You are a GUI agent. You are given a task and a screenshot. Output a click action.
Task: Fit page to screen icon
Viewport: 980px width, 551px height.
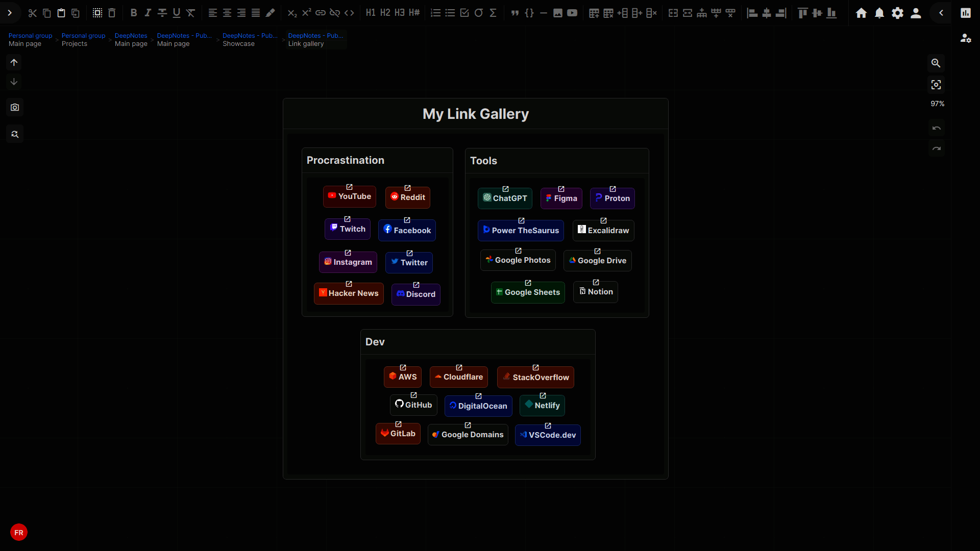(936, 85)
